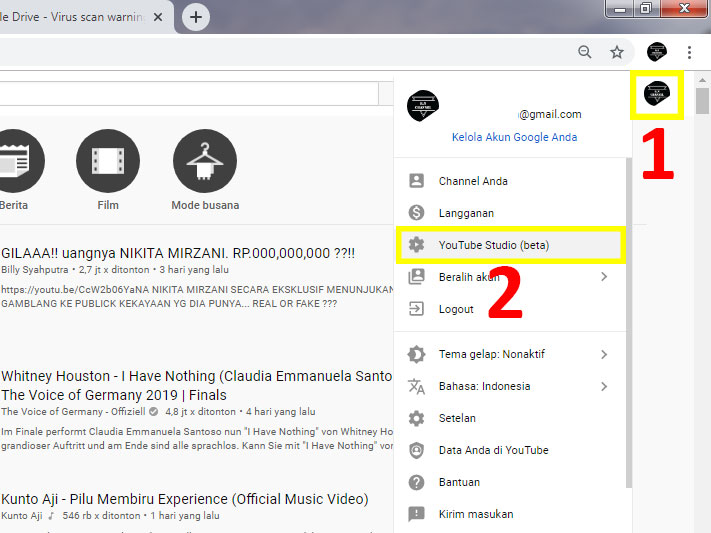
Task: Bookmark this page with the star icon
Action: [x=617, y=52]
